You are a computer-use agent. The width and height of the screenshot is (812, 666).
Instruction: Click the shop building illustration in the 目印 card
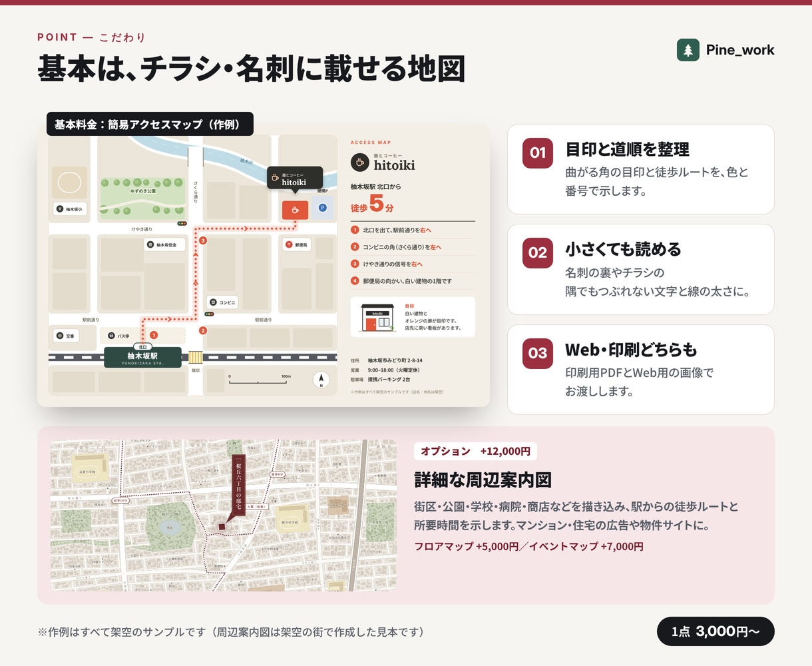[x=377, y=318]
